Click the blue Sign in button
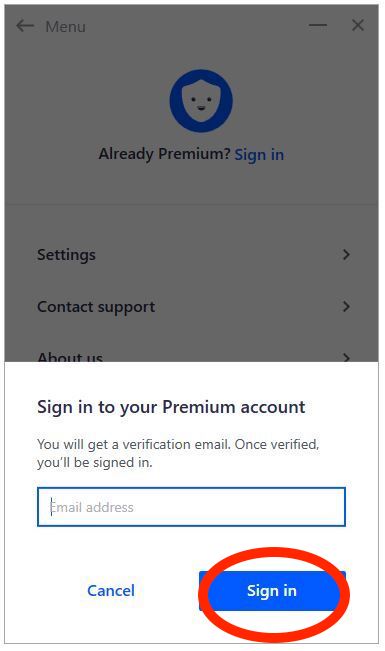This screenshot has height=651, width=385. click(x=272, y=590)
